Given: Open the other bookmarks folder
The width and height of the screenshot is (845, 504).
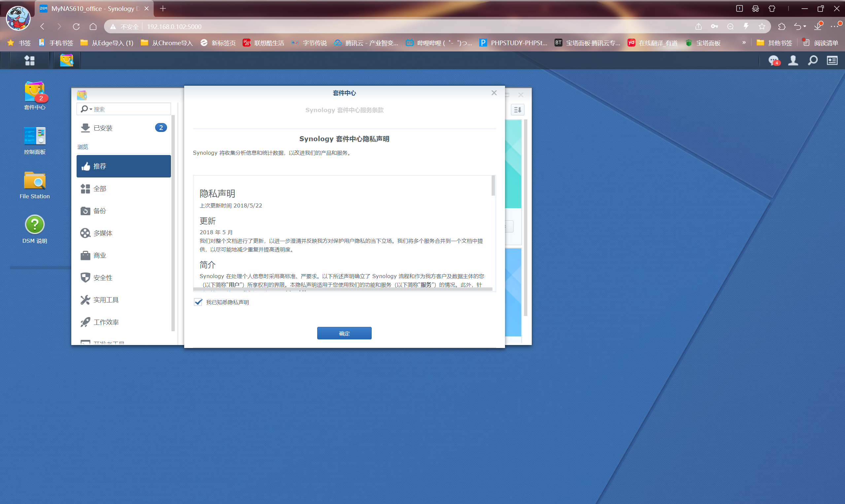Looking at the screenshot, I should [x=774, y=43].
